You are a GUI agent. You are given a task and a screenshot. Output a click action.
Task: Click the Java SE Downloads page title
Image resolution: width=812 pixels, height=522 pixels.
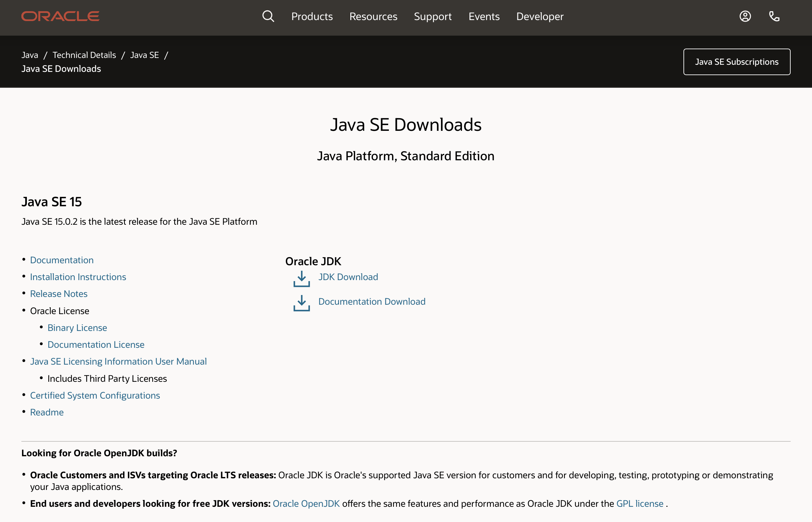(406, 125)
